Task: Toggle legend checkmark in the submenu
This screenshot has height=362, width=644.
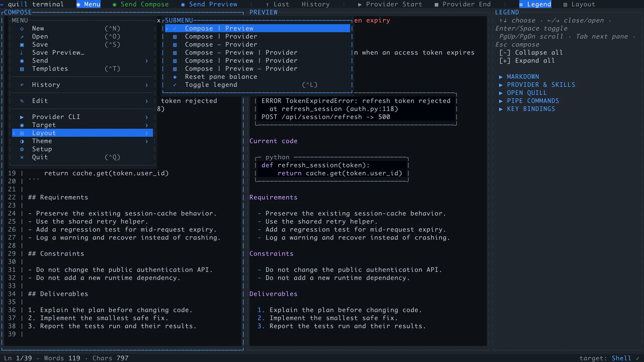Action: tap(175, 85)
